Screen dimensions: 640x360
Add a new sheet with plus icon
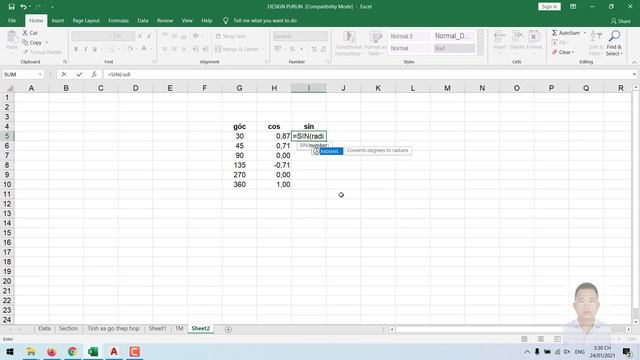click(x=228, y=329)
